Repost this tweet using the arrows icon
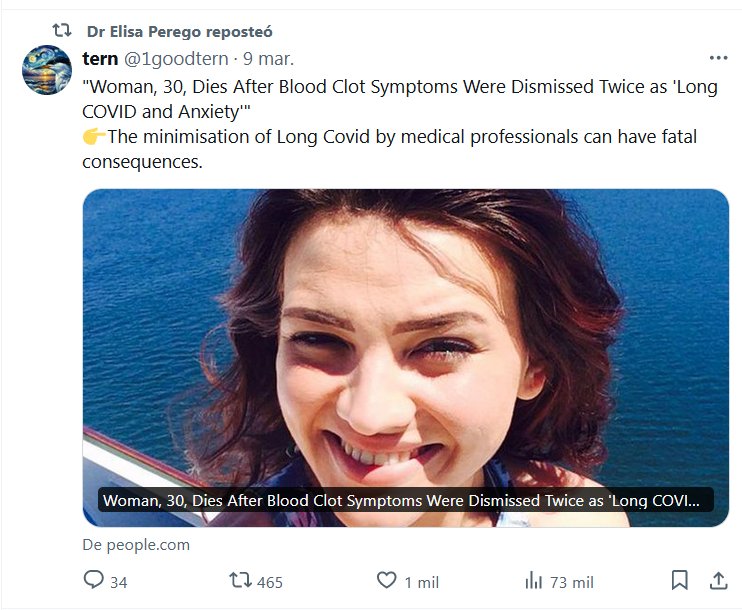This screenshot has width=742, height=610. coord(241,580)
